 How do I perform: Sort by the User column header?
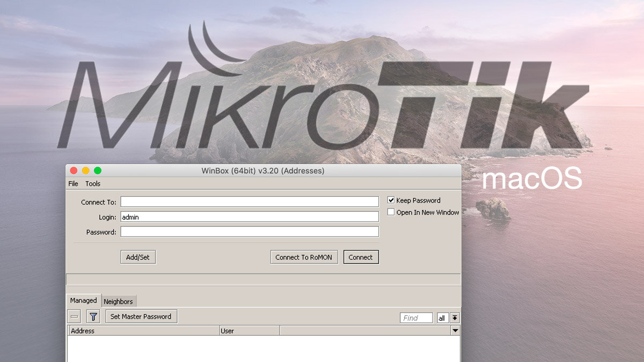(x=250, y=331)
